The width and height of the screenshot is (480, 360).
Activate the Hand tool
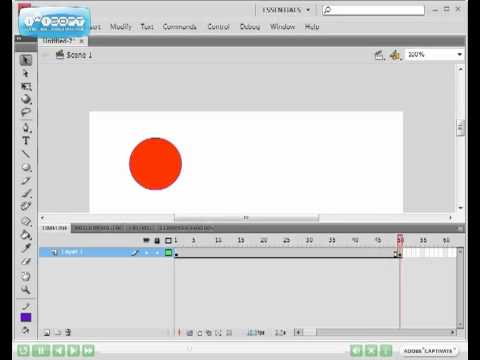pyautogui.click(x=26, y=276)
